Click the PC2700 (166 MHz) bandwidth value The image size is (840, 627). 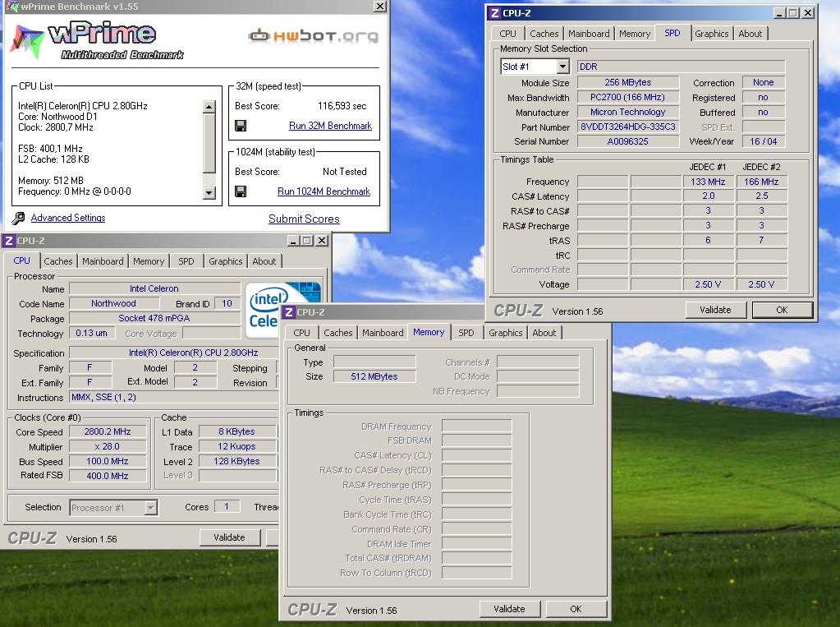(628, 97)
